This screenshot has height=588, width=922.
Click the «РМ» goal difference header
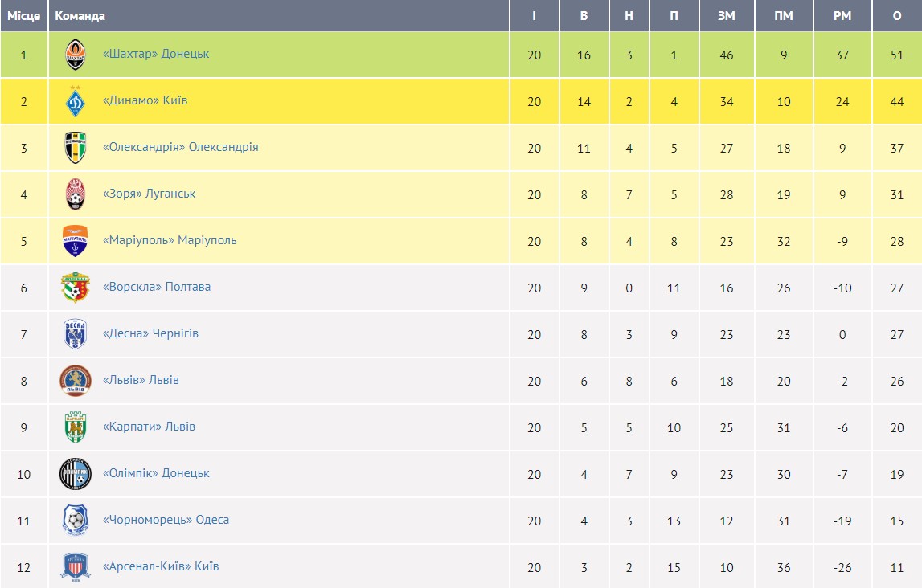(842, 16)
